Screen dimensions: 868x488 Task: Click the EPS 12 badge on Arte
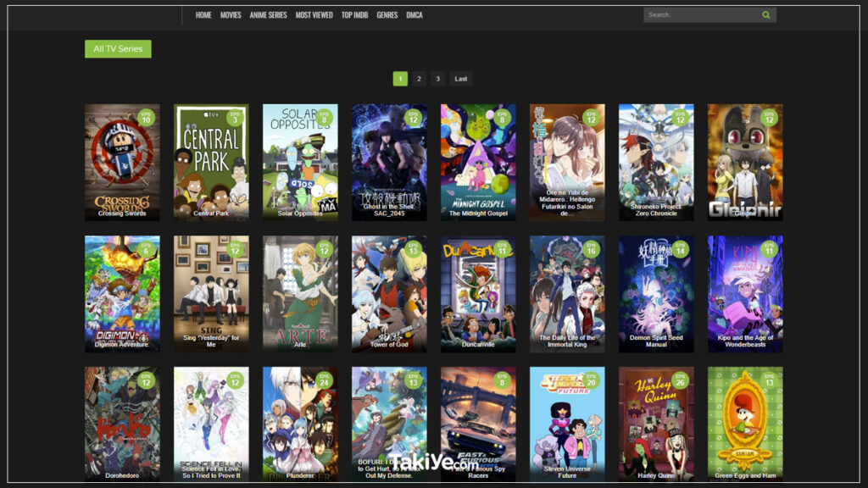(324, 250)
